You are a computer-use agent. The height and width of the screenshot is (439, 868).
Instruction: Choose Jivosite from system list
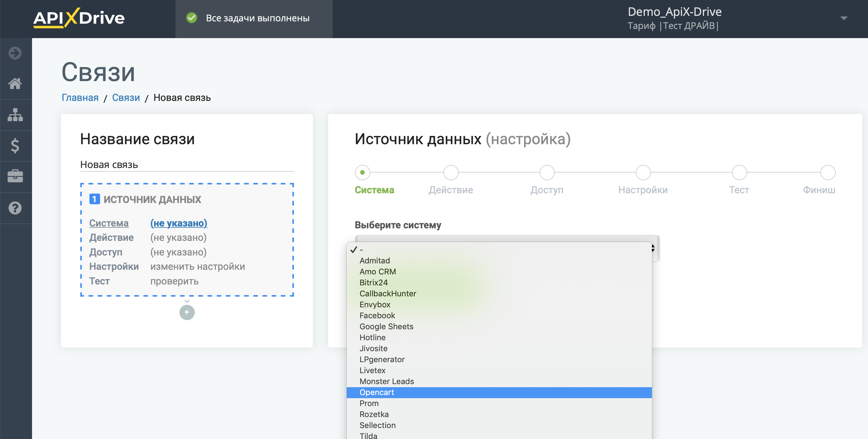tap(499, 348)
